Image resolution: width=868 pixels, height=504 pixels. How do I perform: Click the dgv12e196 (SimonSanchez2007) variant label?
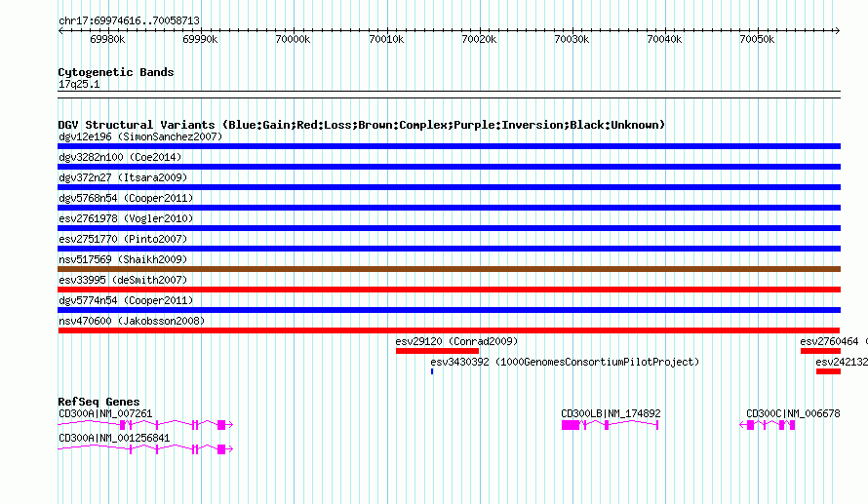pyautogui.click(x=140, y=136)
